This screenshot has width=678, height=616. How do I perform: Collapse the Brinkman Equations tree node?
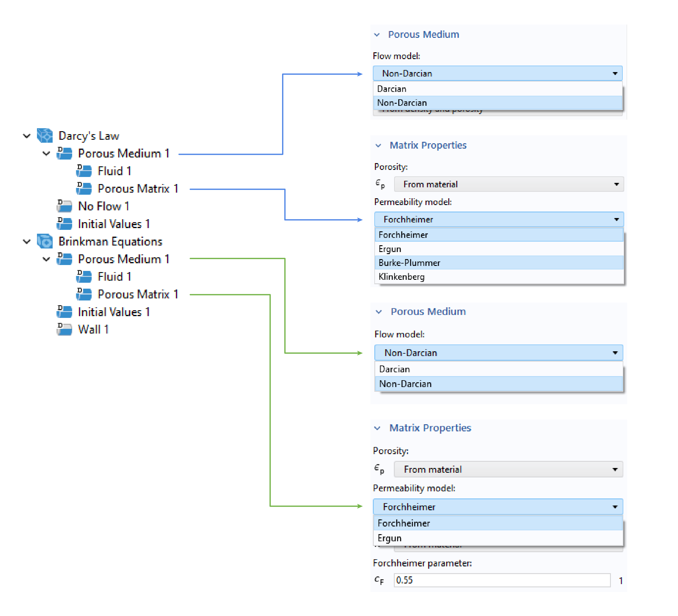(27, 241)
